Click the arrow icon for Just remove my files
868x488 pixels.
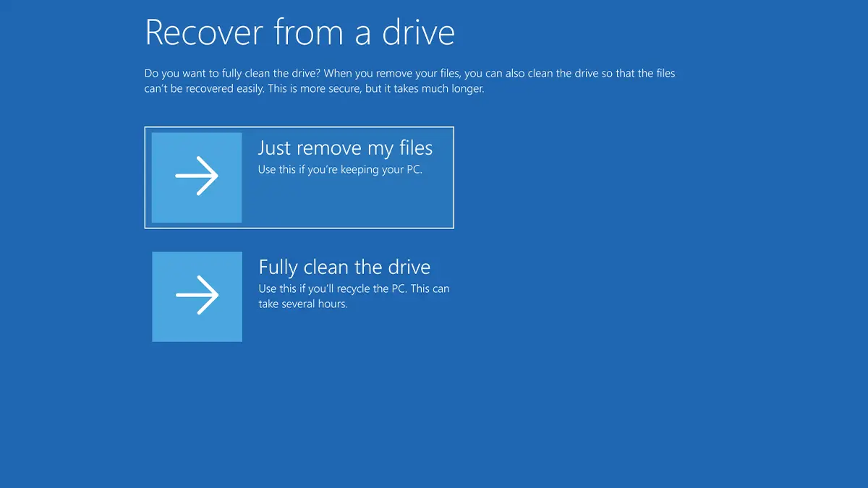197,177
